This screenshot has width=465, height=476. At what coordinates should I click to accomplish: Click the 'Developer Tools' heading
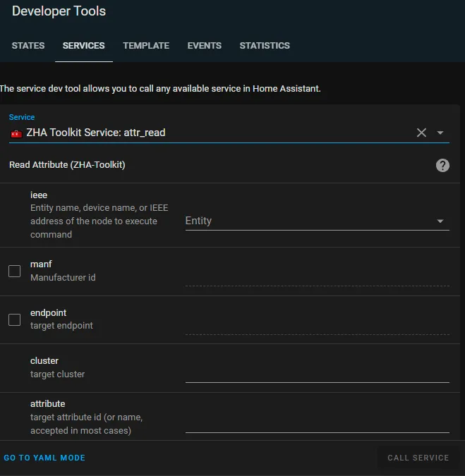[59, 11]
